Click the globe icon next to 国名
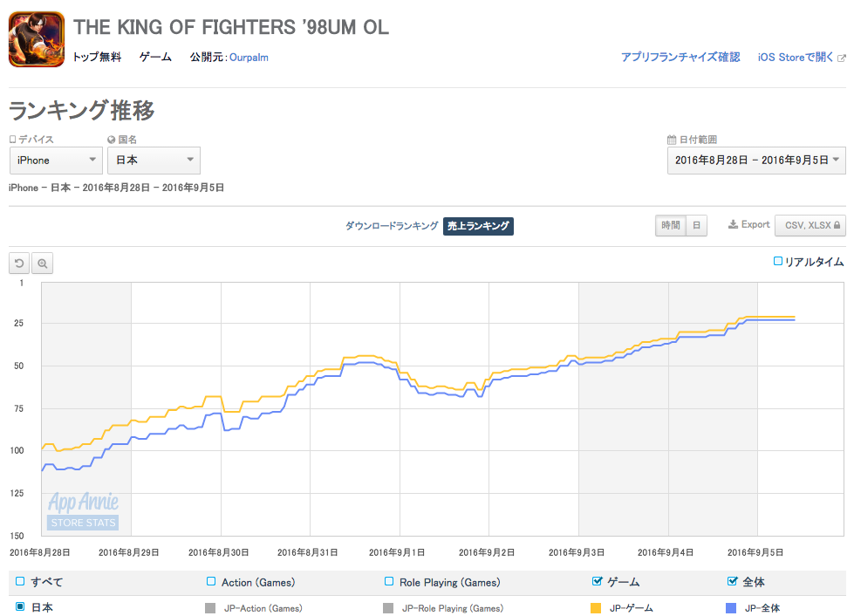The height and width of the screenshot is (616, 854). (x=112, y=140)
